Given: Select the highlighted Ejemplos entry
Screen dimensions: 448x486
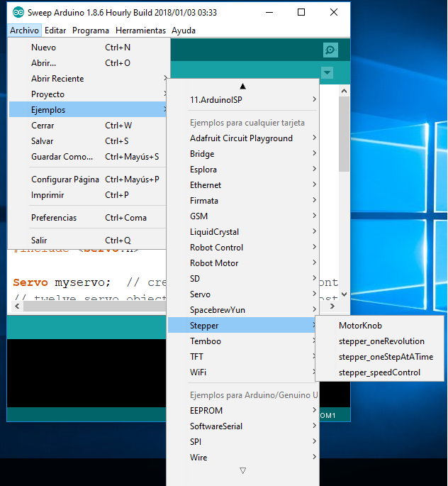Looking at the screenshot, I should pyautogui.click(x=88, y=110).
